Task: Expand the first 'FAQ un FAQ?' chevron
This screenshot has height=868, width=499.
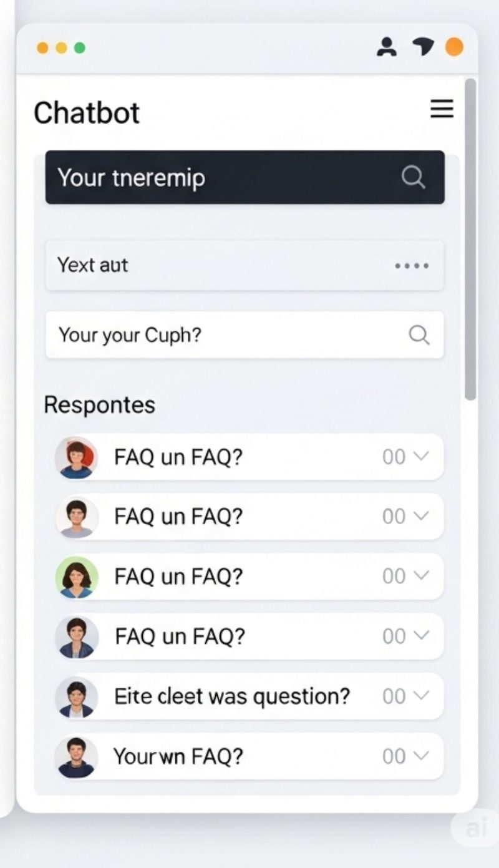Action: 422,456
